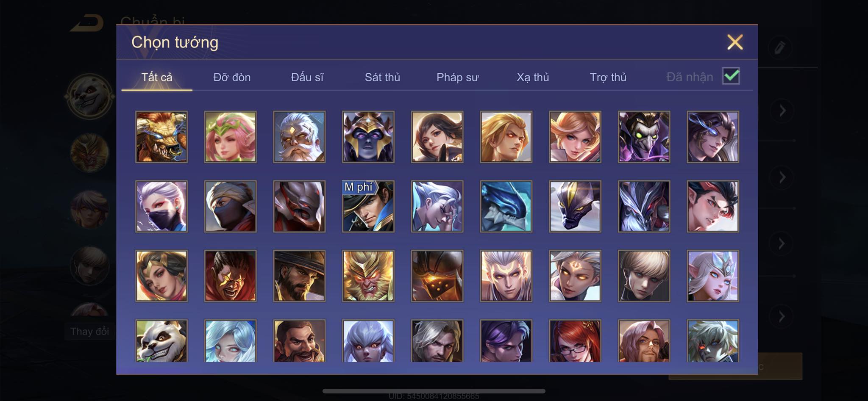
Task: Open the Trợ thủ tab
Action: pyautogui.click(x=608, y=77)
